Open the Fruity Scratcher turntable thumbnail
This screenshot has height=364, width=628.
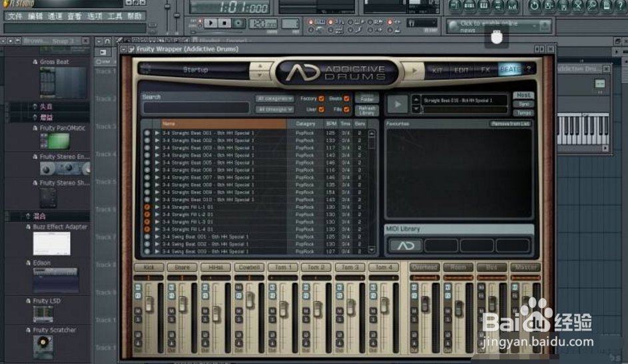(x=43, y=347)
